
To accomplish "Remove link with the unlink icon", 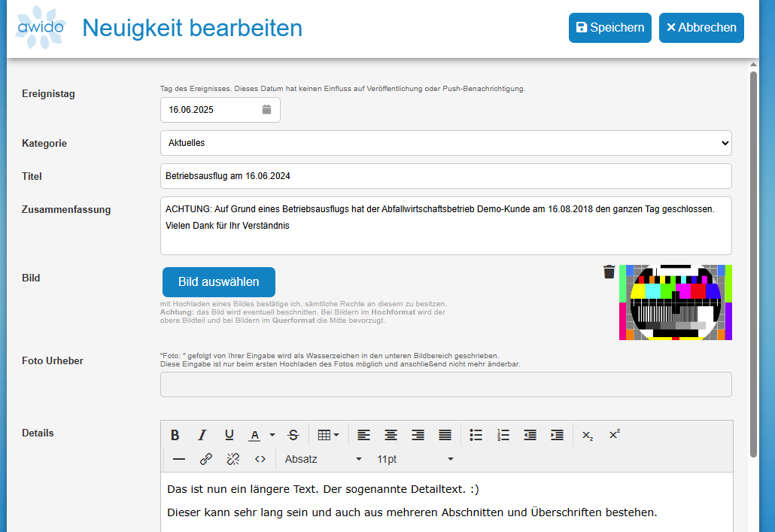I will [x=233, y=459].
